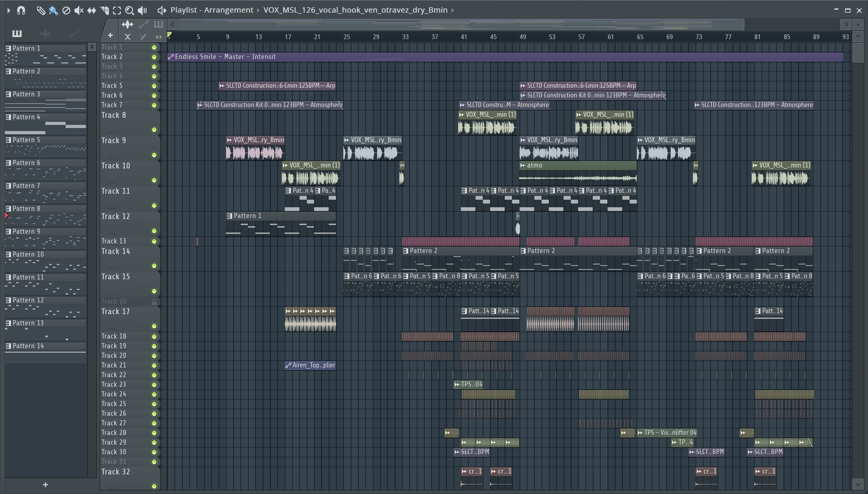The image size is (868, 494).
Task: Click the pattern clip focus icon
Action: (x=158, y=24)
